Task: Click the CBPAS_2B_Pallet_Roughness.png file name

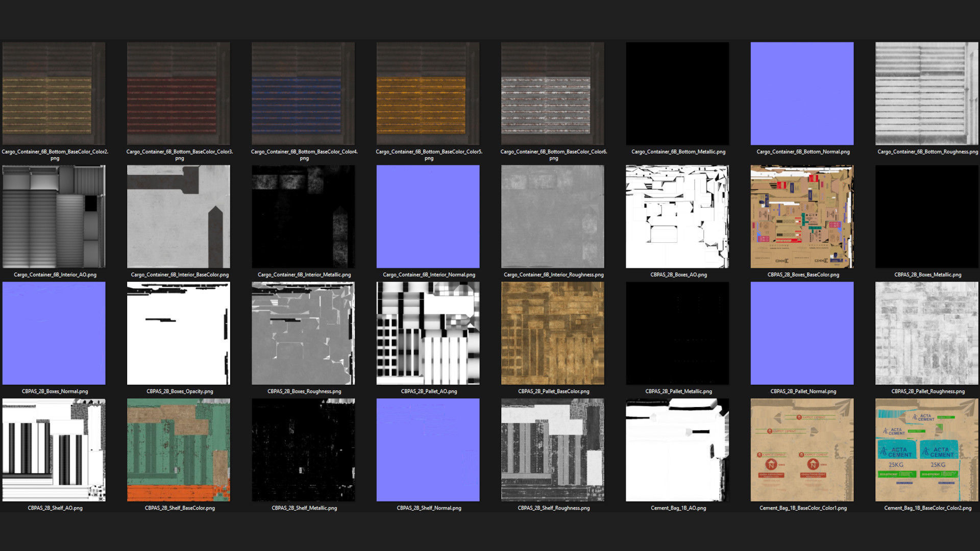Action: coord(927,391)
